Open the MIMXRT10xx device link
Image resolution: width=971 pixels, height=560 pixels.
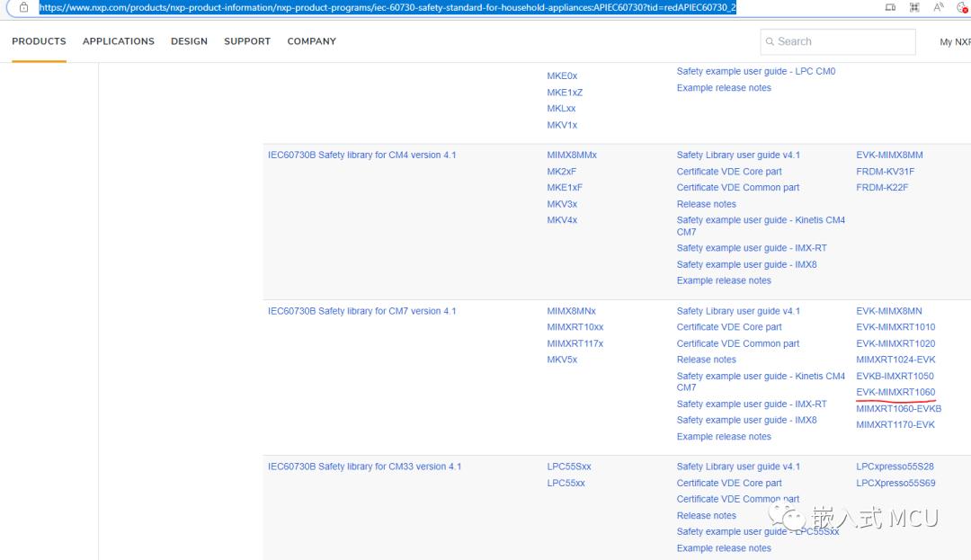(x=575, y=326)
